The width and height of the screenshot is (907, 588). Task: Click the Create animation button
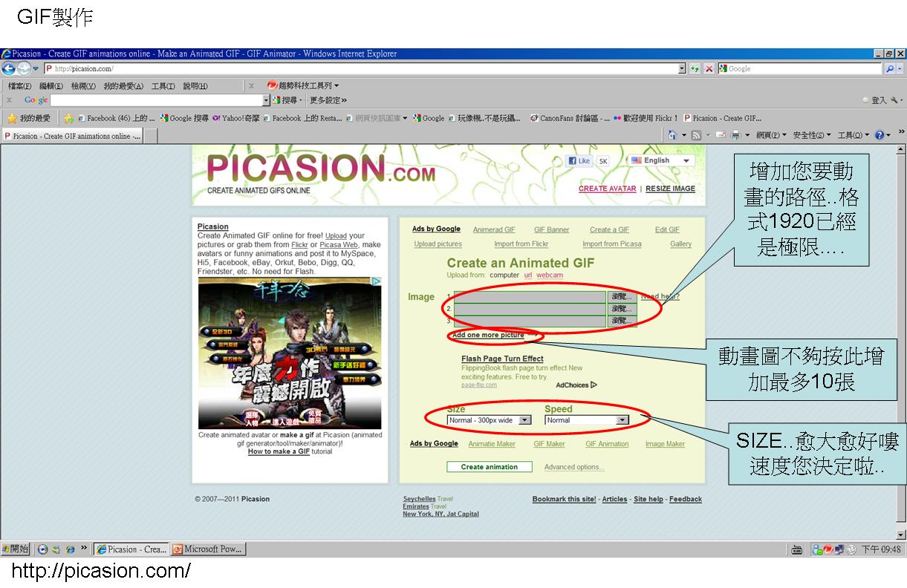click(489, 467)
